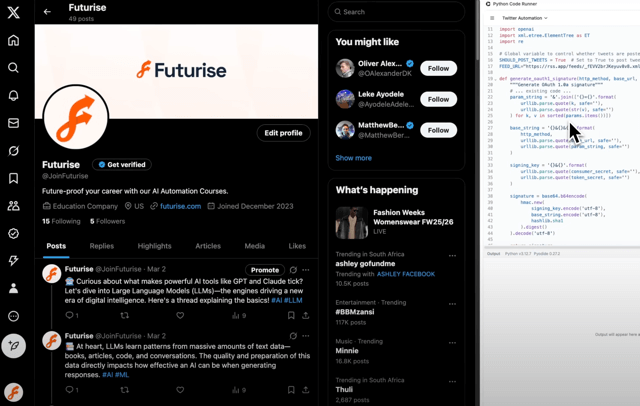The width and height of the screenshot is (640, 406).
Task: Go to Home in the X sidebar
Action: coord(14,41)
